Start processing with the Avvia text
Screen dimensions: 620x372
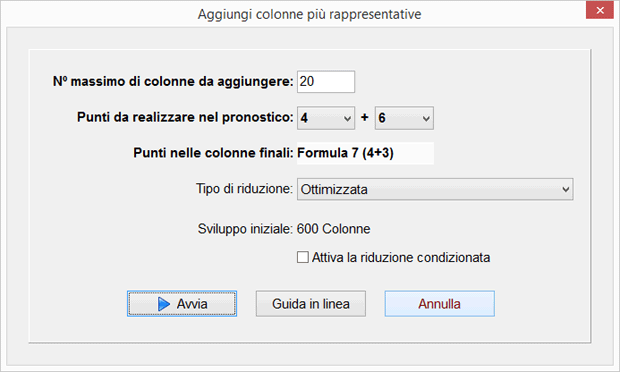click(192, 304)
